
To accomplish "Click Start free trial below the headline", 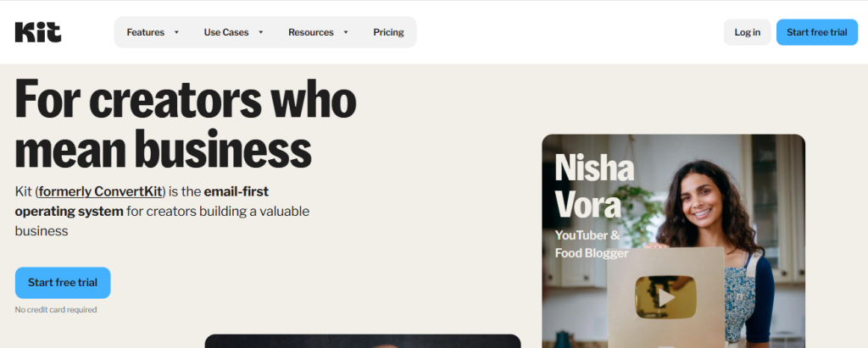I will coord(63,283).
